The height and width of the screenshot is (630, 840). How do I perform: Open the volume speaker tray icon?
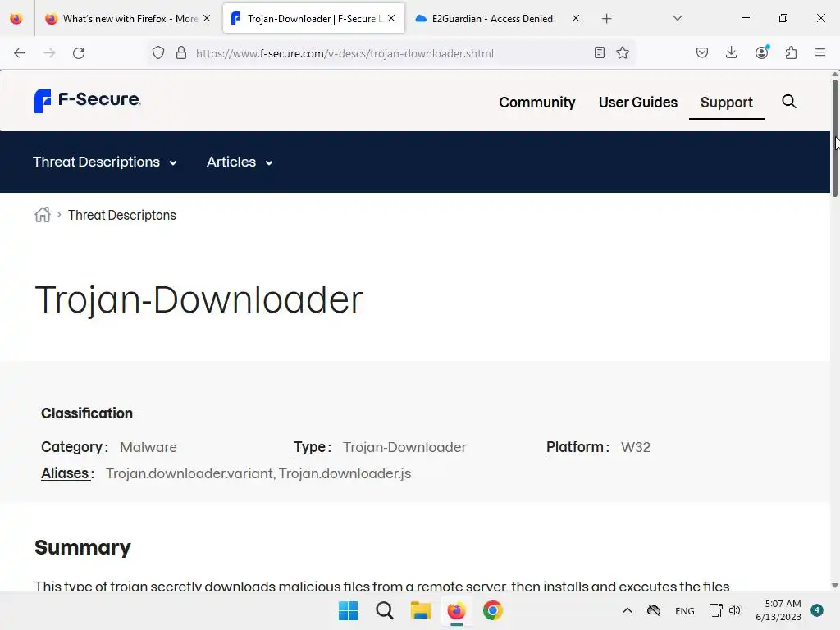pyautogui.click(x=735, y=610)
